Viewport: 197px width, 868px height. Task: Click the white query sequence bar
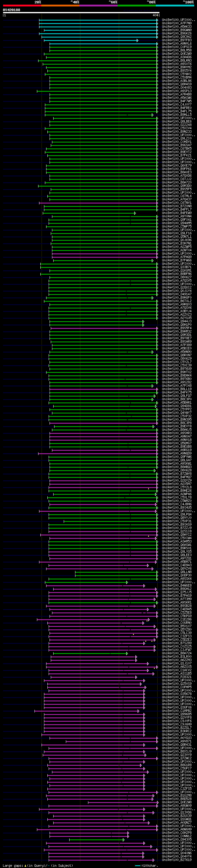(x=81, y=12)
